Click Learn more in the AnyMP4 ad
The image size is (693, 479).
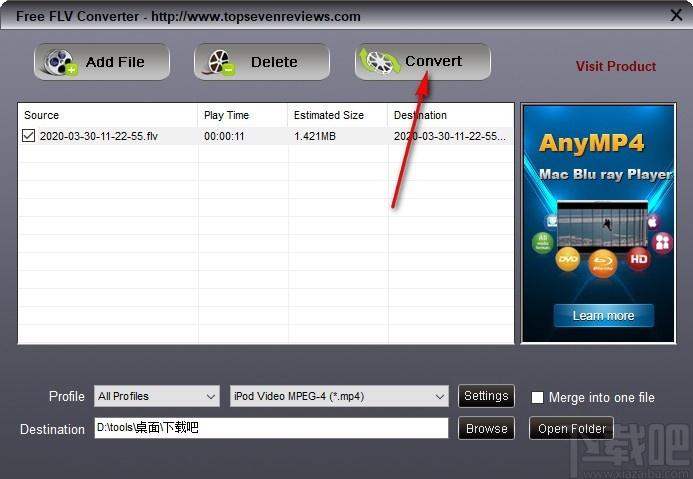pyautogui.click(x=603, y=316)
